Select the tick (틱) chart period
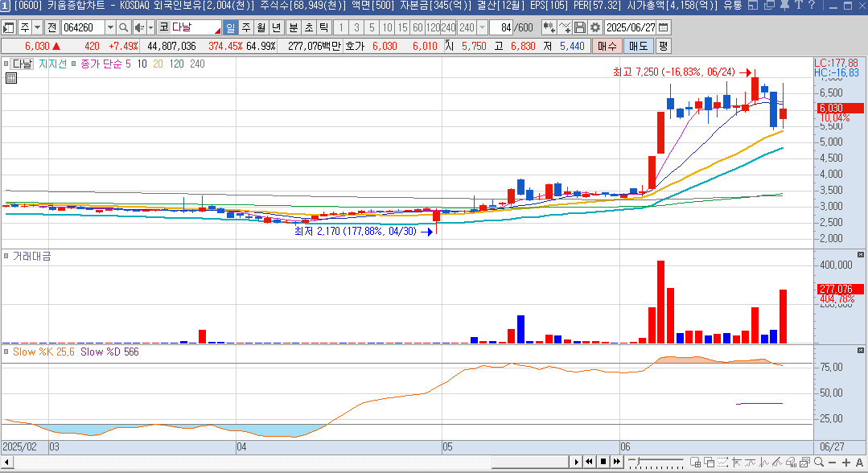 [324, 27]
